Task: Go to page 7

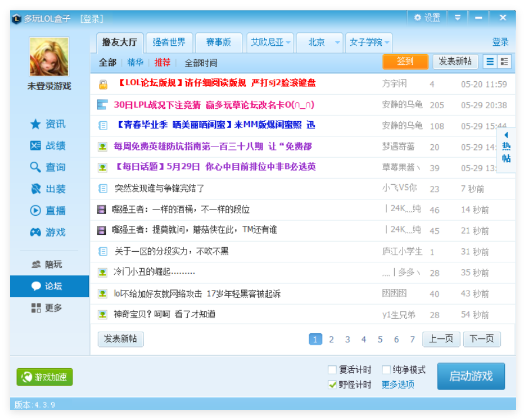Action: (x=412, y=339)
